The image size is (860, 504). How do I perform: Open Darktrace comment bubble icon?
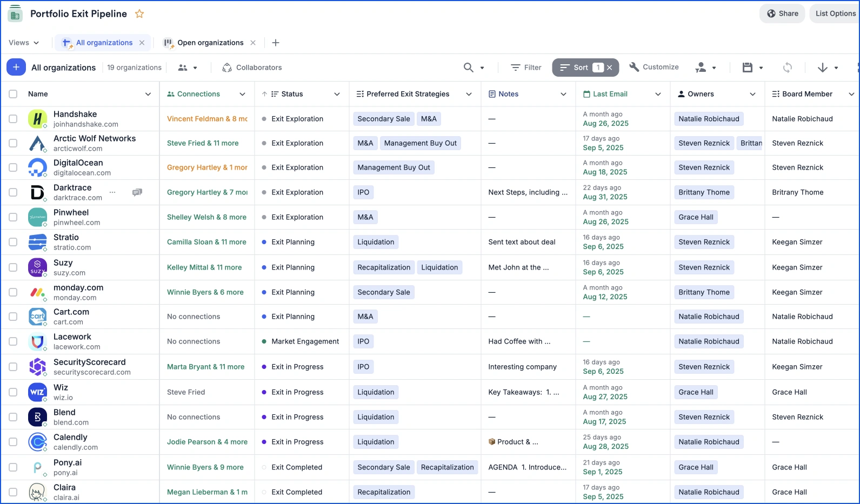click(x=137, y=192)
